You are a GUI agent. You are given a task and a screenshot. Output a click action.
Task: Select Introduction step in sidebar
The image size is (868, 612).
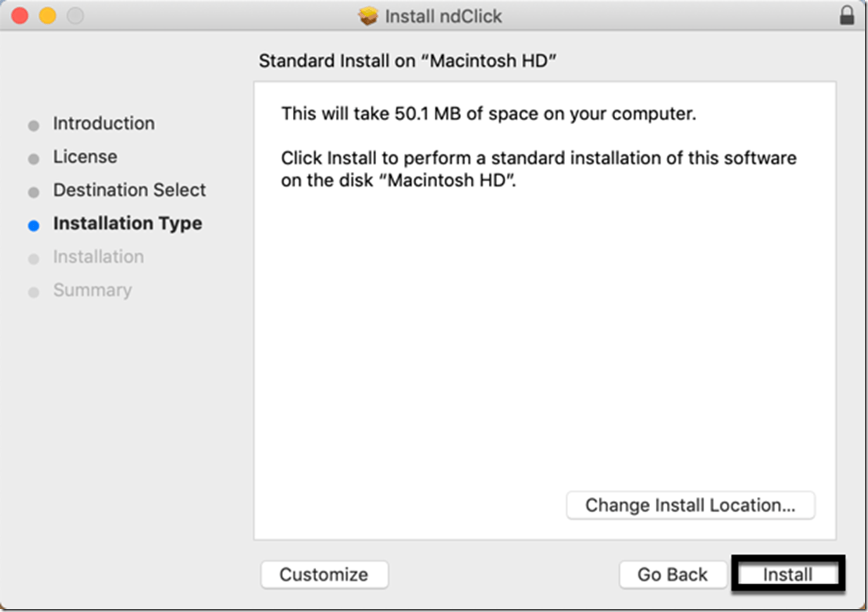point(103,123)
